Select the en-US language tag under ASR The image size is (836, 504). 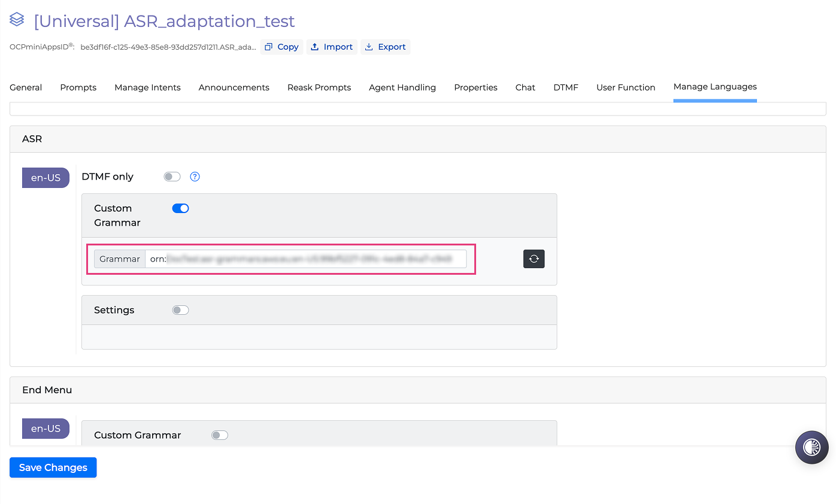46,178
